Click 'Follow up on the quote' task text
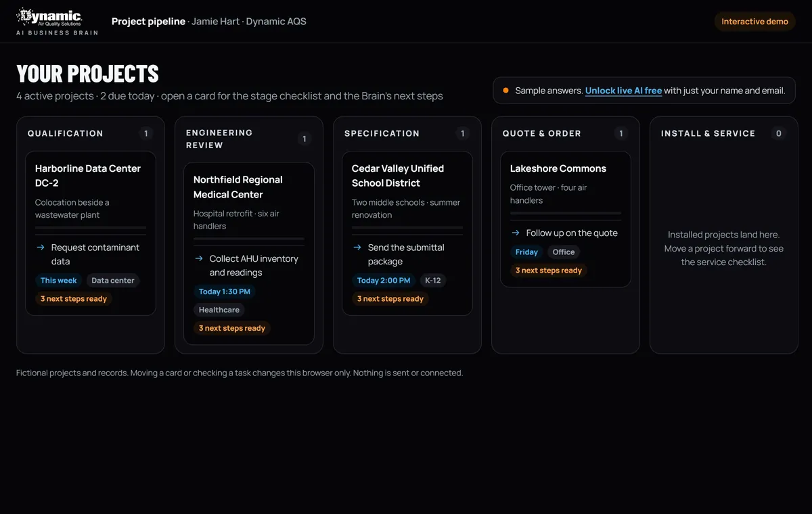The width and height of the screenshot is (812, 514). click(572, 233)
